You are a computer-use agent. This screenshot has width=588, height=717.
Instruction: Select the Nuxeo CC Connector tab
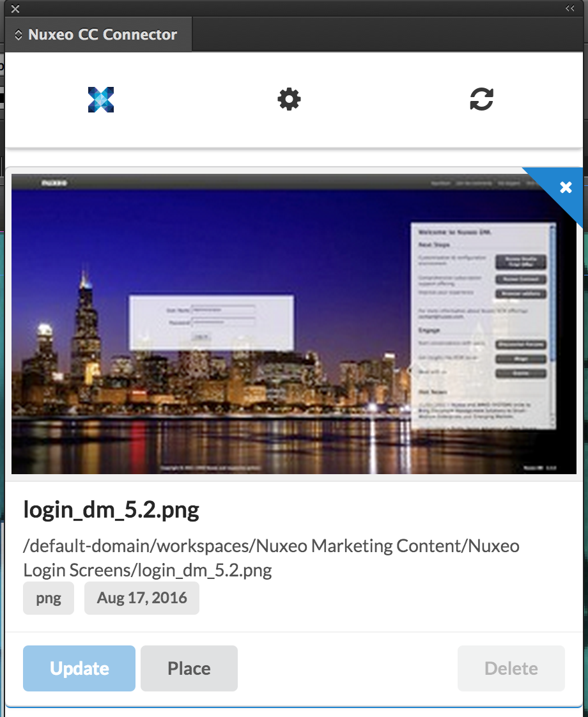pos(98,35)
